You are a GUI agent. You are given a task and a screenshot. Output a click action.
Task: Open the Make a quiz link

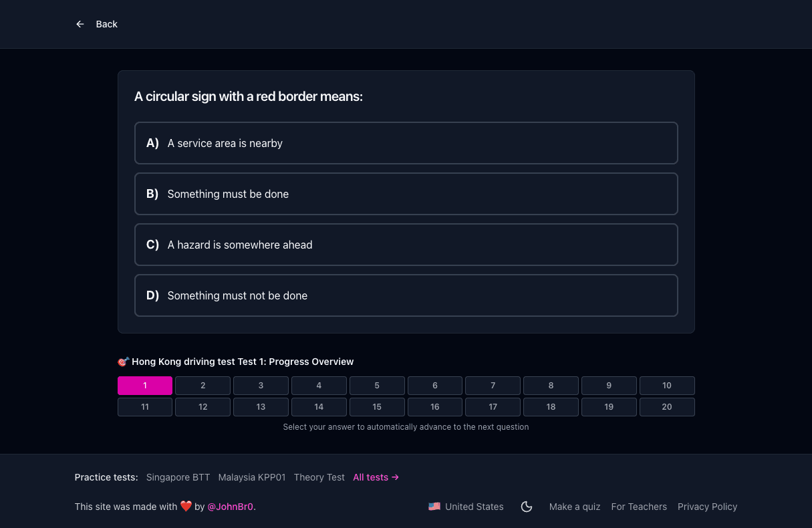coord(575,507)
